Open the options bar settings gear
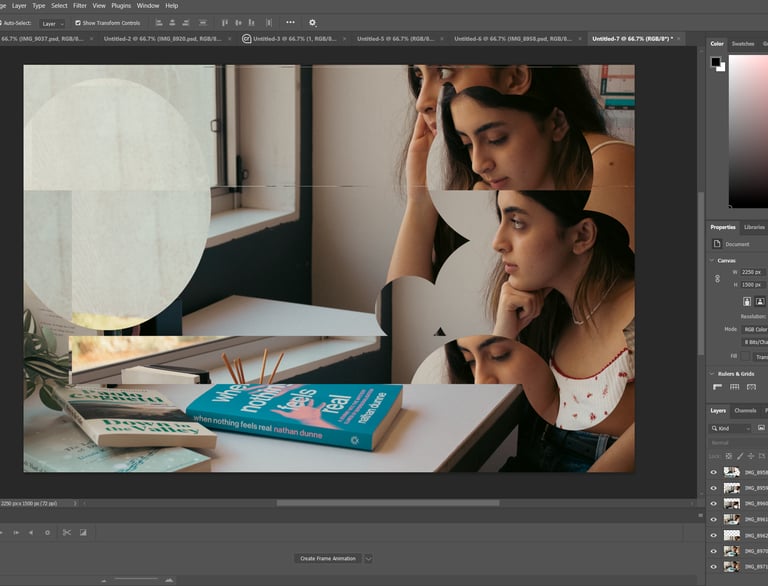The height and width of the screenshot is (586, 768). pyautogui.click(x=312, y=22)
